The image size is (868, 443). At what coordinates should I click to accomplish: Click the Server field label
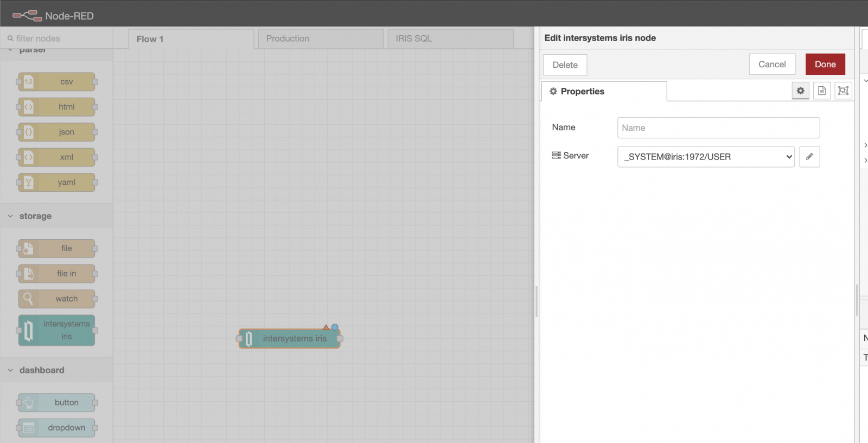(570, 156)
